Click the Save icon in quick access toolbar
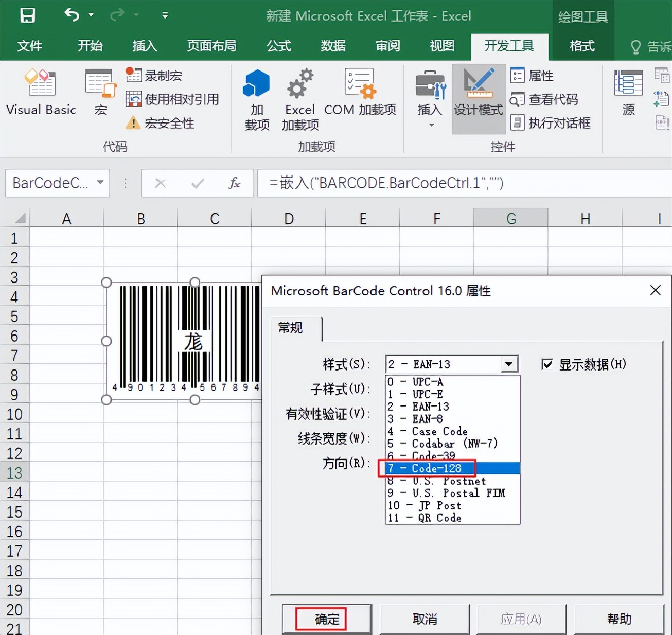Viewport: 672px width, 635px height. tap(28, 15)
